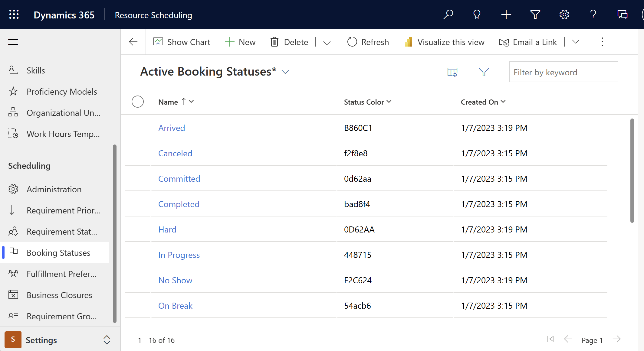Click the Arrived booking status link
Viewport: 644px width, 351px height.
click(171, 128)
